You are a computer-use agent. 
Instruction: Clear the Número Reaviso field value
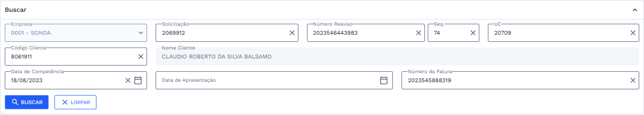pos(418,33)
